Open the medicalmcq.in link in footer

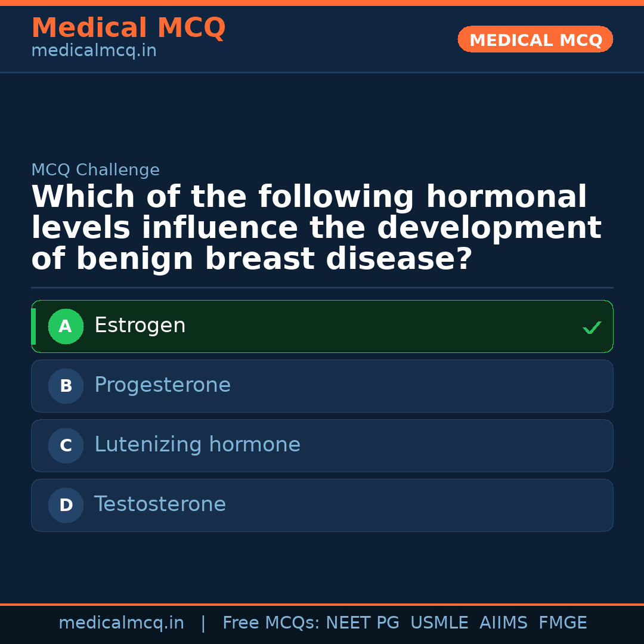coord(121,623)
